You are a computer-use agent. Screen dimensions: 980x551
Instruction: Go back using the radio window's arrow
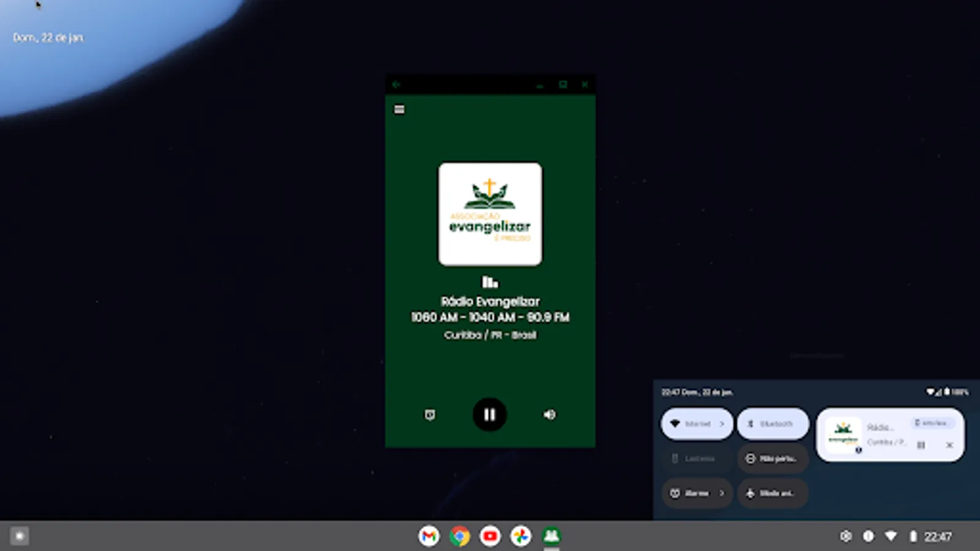tap(396, 84)
